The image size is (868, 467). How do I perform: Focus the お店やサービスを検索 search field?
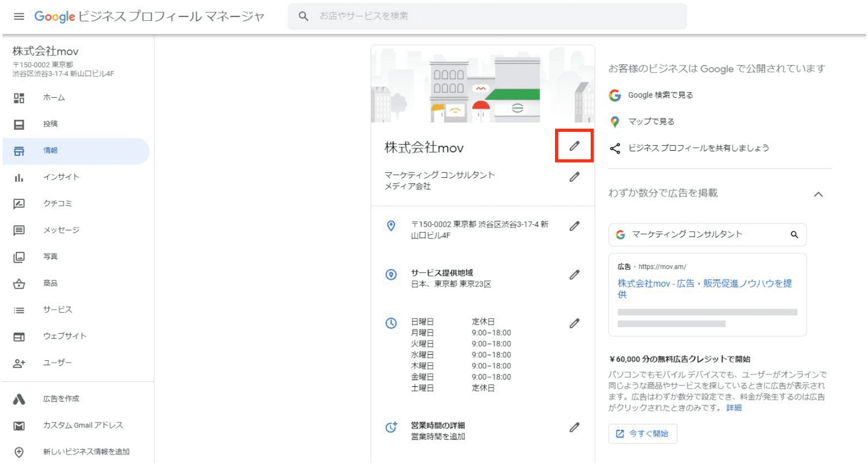tap(487, 16)
